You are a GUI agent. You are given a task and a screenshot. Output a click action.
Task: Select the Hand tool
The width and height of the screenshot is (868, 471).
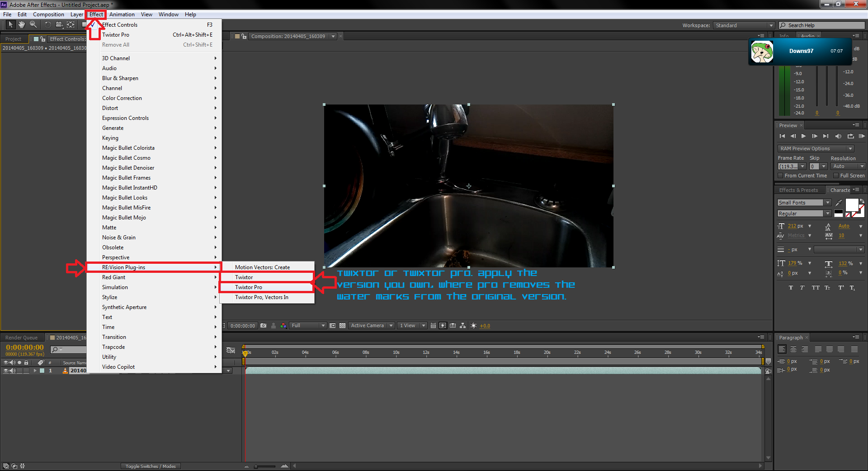22,24
